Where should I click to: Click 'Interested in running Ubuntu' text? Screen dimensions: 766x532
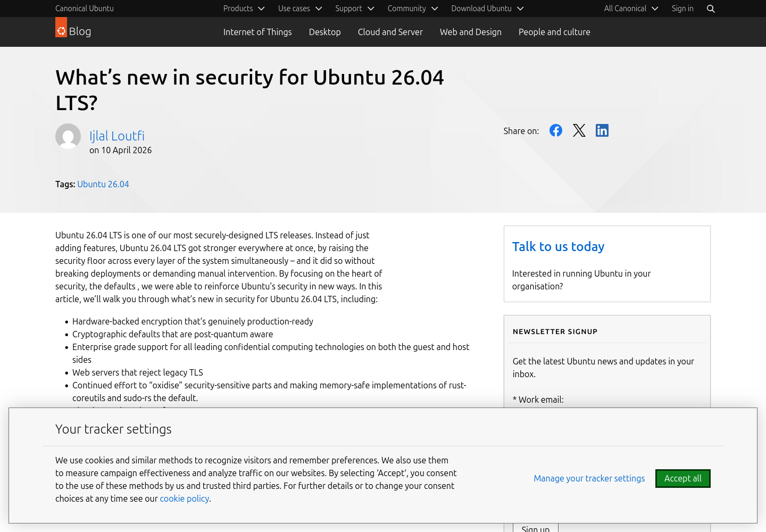pyautogui.click(x=581, y=280)
